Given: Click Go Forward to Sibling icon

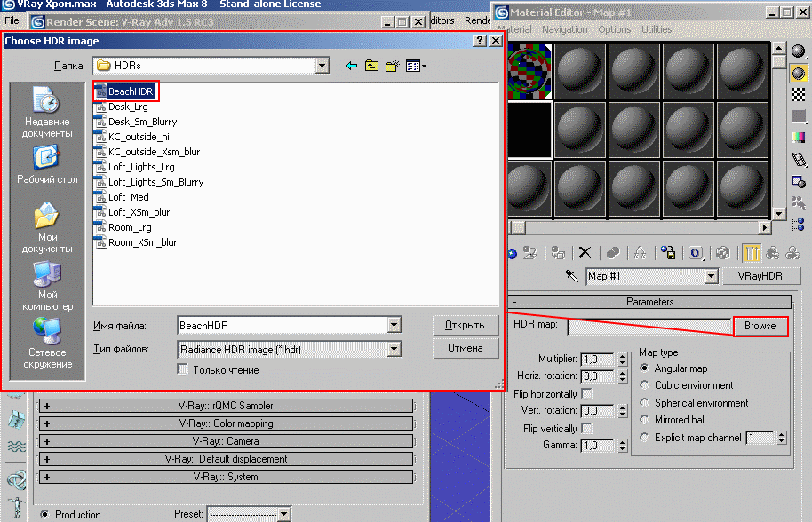Looking at the screenshot, I should point(792,253).
